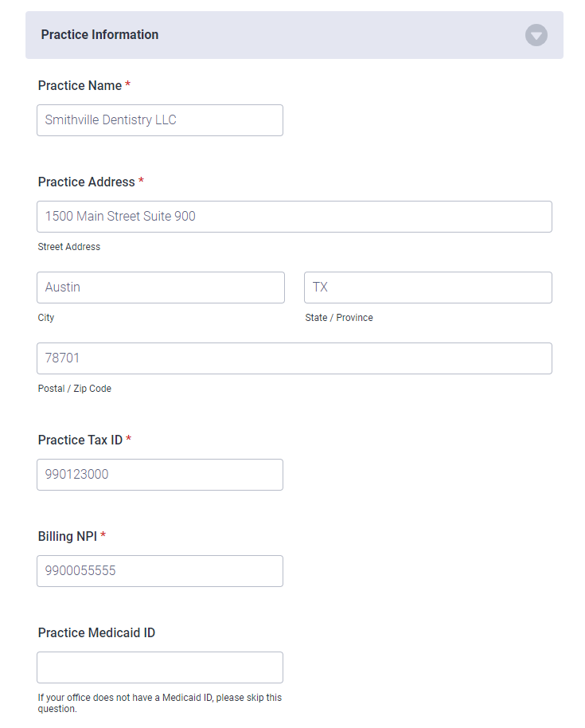585x728 pixels.
Task: Click the empty Practice Medicaid ID field
Action: coord(160,667)
